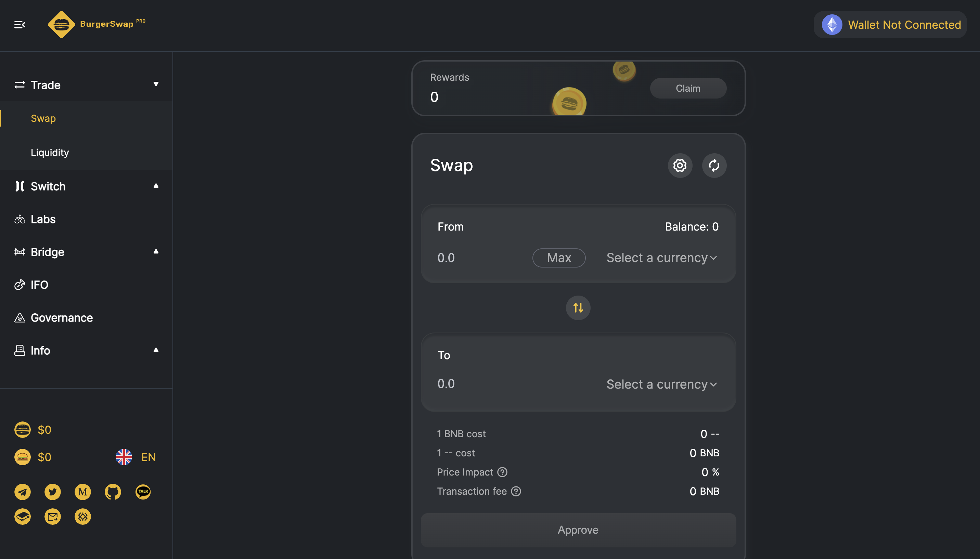
Task: Open swap settings gear icon
Action: 680,166
